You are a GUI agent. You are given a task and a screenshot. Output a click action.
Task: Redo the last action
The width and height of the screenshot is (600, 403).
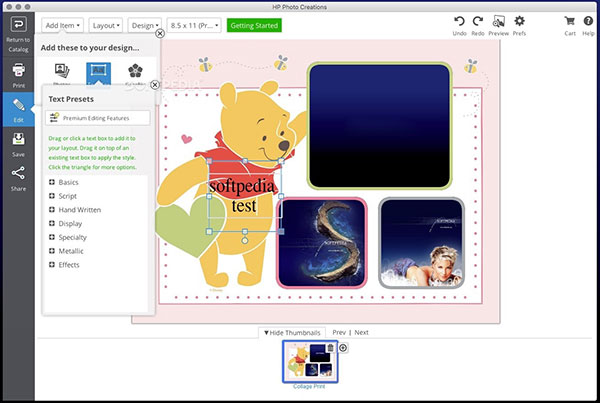tap(478, 26)
